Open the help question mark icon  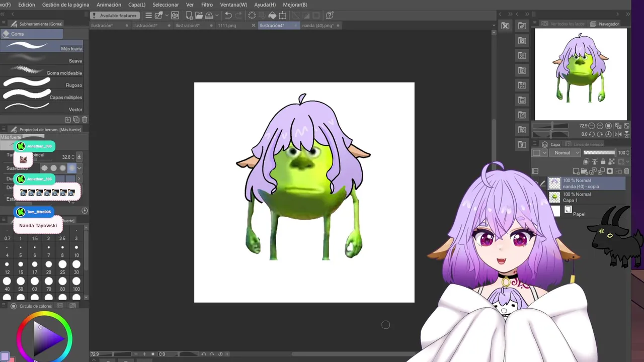330,16
